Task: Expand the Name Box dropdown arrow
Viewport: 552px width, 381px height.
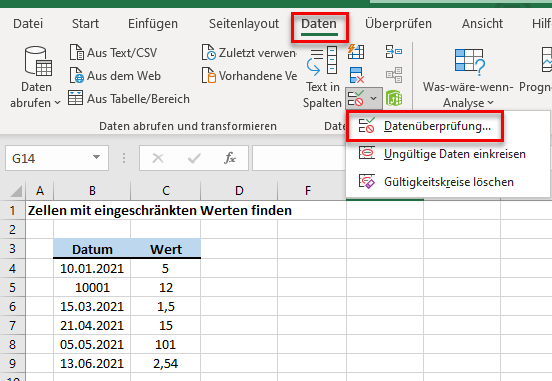Action: [x=96, y=157]
